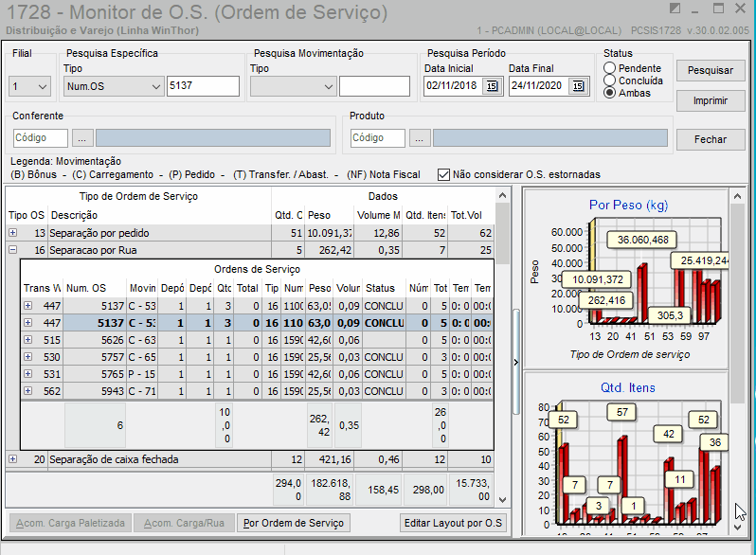
Task: Click the Por Peso (kg) chart title
Action: (x=628, y=205)
